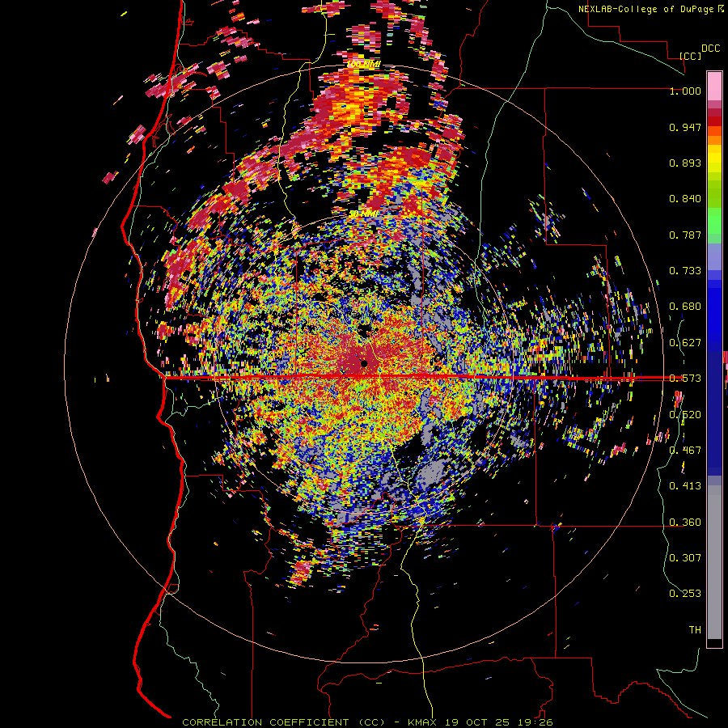Click the 19 OCT 25 date text
728x728 pixels.
click(483, 722)
